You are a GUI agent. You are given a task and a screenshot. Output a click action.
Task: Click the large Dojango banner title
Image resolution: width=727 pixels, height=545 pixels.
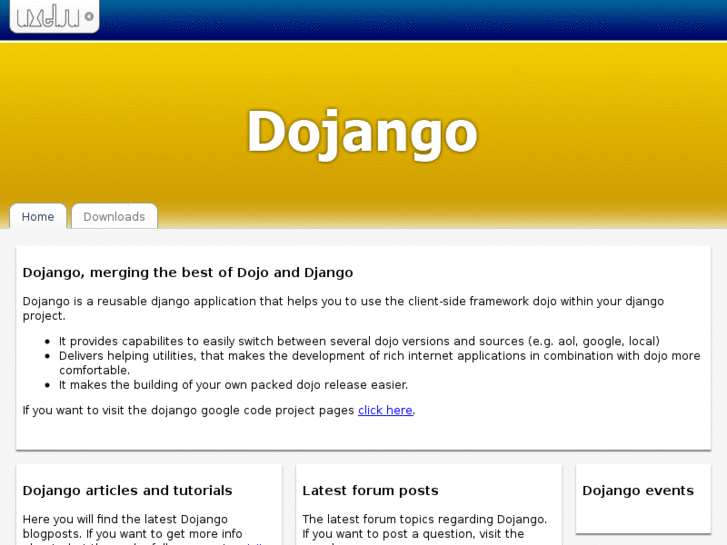point(362,133)
